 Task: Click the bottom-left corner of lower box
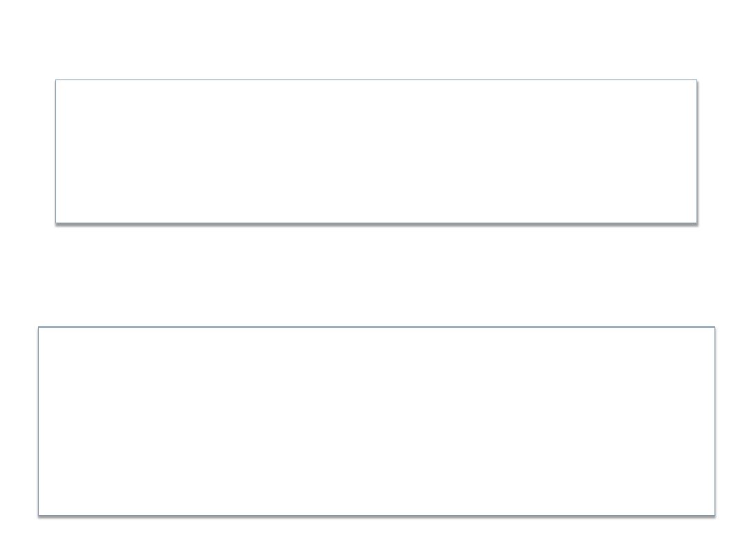(39, 515)
